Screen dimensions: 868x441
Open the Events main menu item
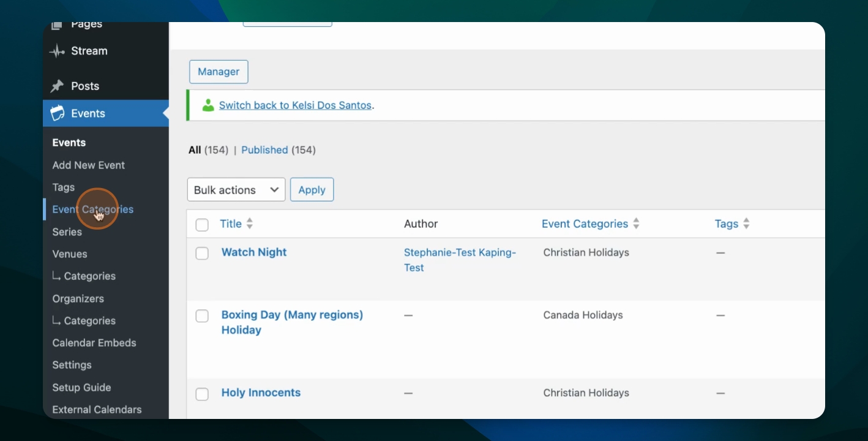coord(106,113)
